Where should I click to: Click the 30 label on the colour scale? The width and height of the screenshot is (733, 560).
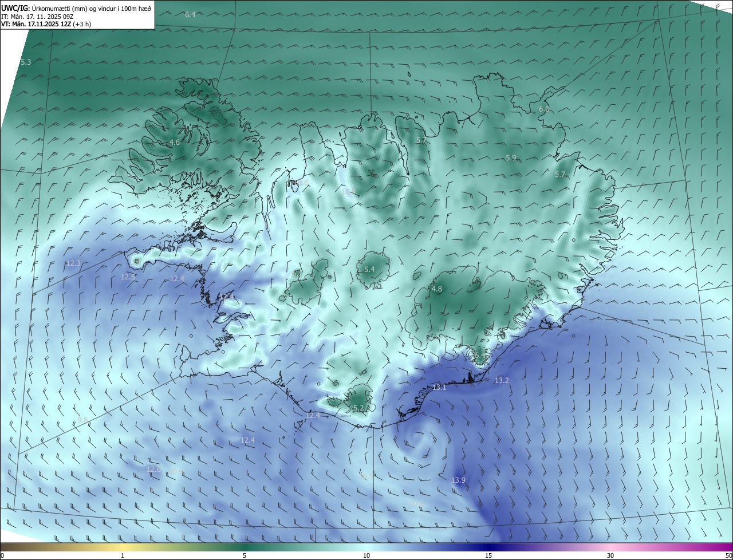pos(610,555)
